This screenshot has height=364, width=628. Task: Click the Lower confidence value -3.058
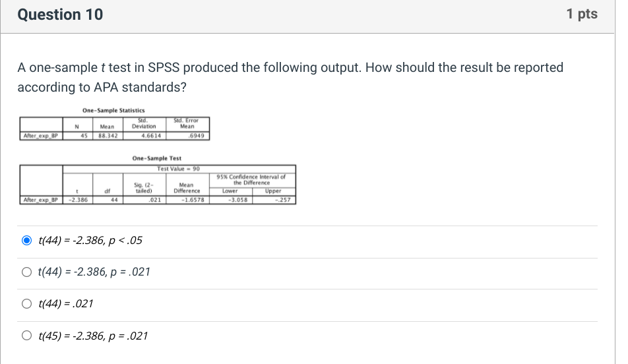pyautogui.click(x=231, y=200)
